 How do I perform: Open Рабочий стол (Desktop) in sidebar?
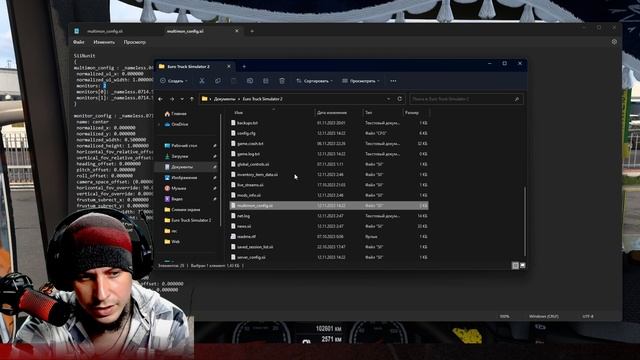[x=181, y=145]
